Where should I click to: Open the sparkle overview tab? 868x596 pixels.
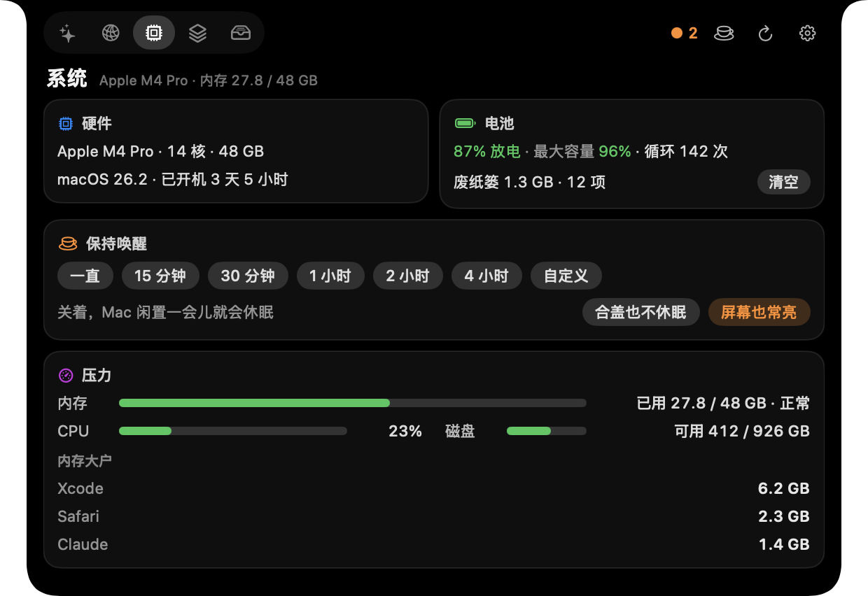click(x=67, y=33)
